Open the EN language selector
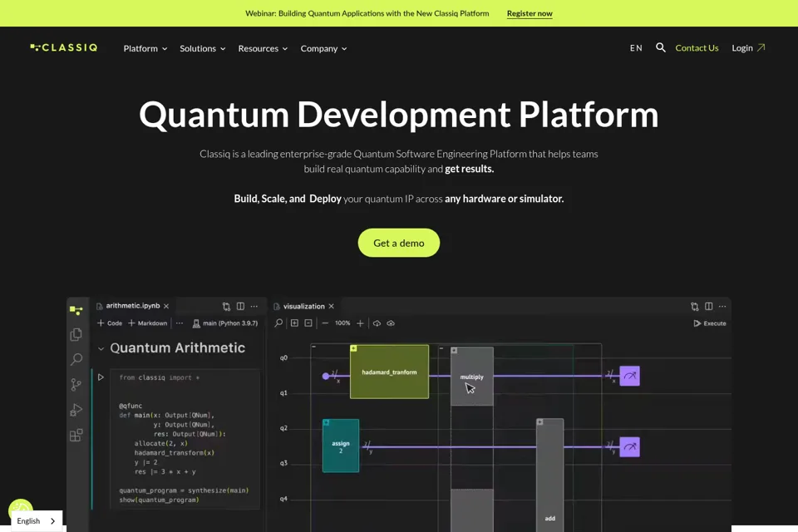The width and height of the screenshot is (798, 532). click(636, 48)
